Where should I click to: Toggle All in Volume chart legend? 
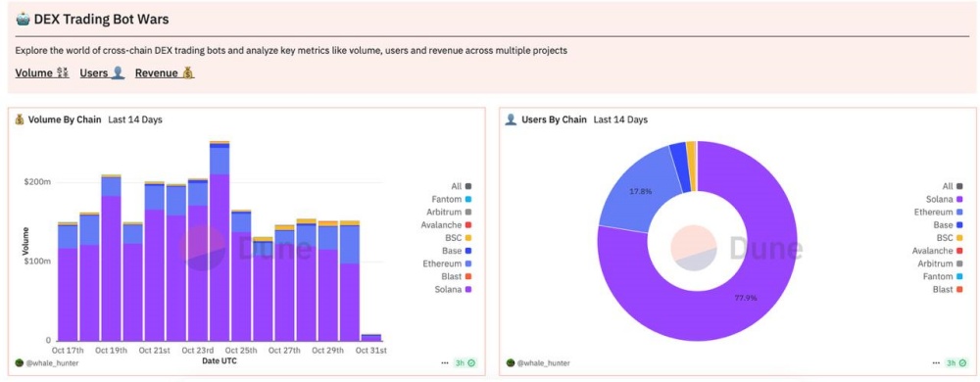pyautogui.click(x=462, y=186)
